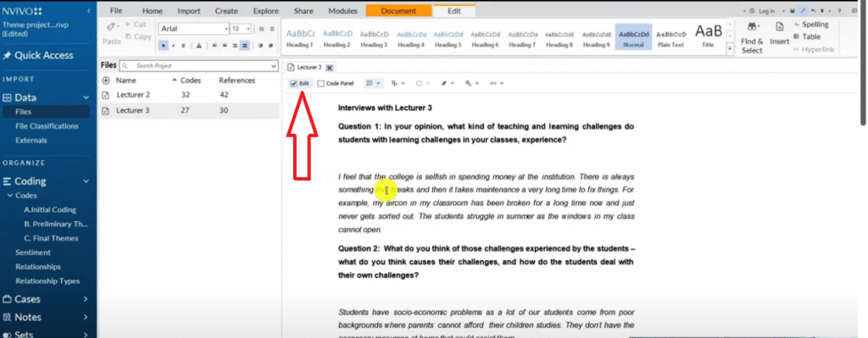Image resolution: width=868 pixels, height=338 pixels.
Task: Collapse the Codes tree node
Action: coord(10,196)
